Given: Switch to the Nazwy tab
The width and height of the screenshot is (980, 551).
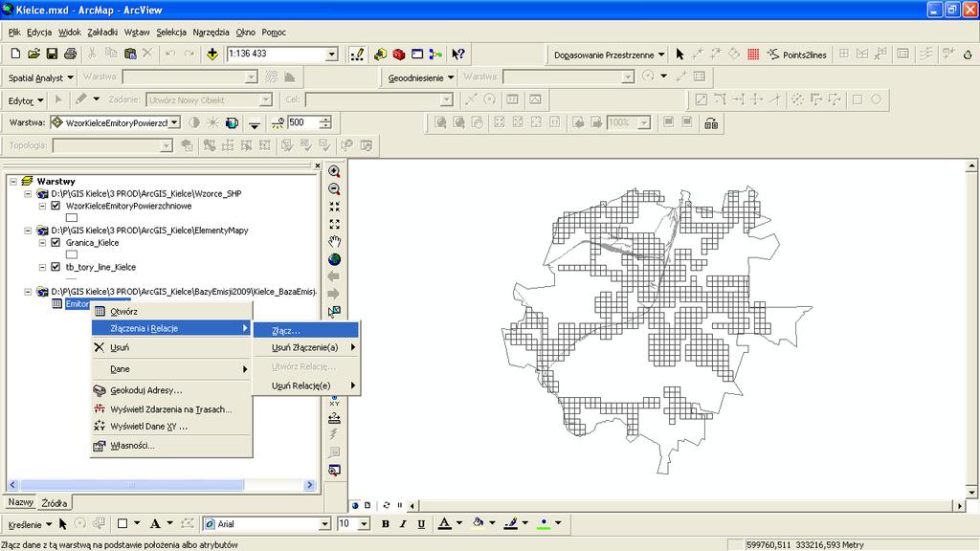Looking at the screenshot, I should (21, 502).
